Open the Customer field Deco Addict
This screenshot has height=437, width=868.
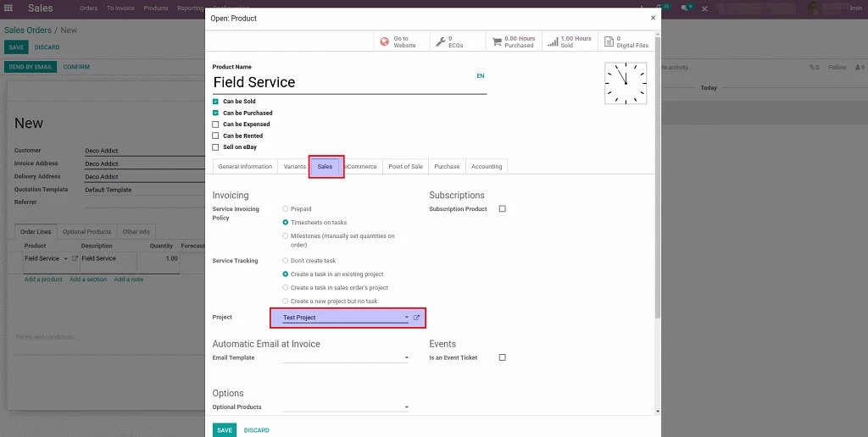(x=145, y=151)
